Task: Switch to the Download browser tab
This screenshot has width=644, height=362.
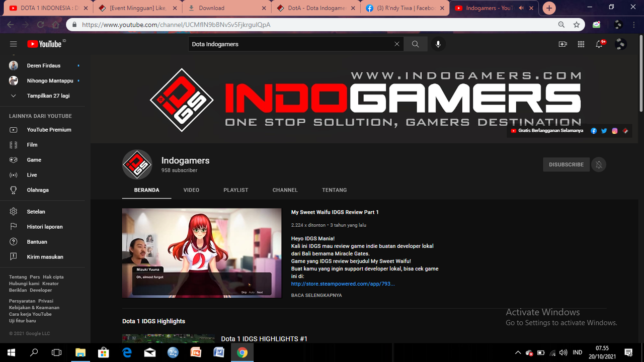Action: pos(226,8)
